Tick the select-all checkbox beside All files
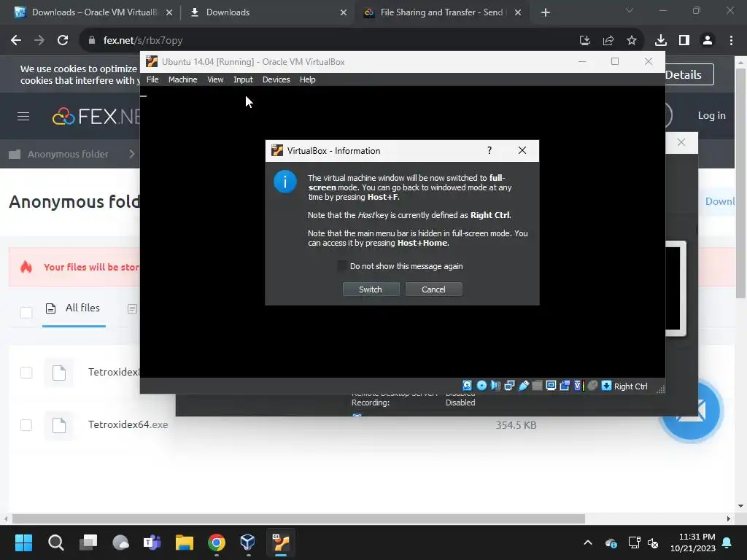Image resolution: width=747 pixels, height=560 pixels. point(26,312)
